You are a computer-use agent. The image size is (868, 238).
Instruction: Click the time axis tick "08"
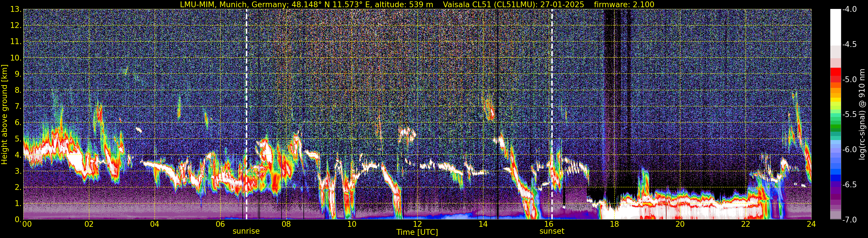(286, 224)
